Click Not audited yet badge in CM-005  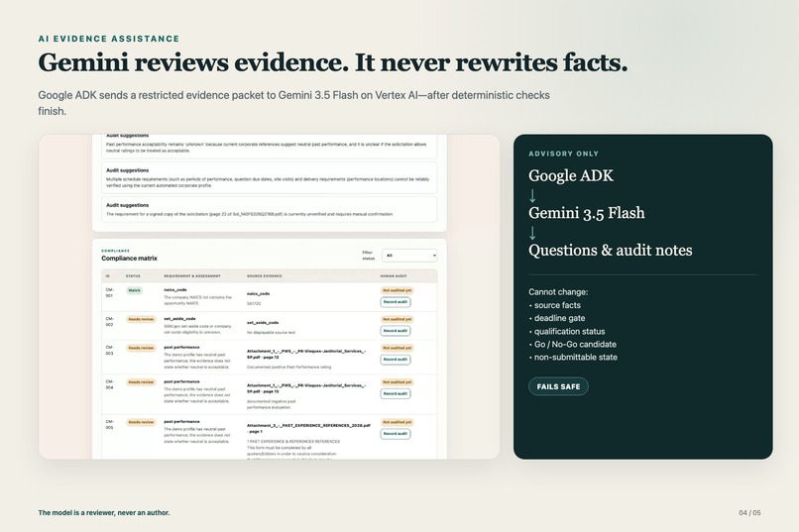pos(397,422)
